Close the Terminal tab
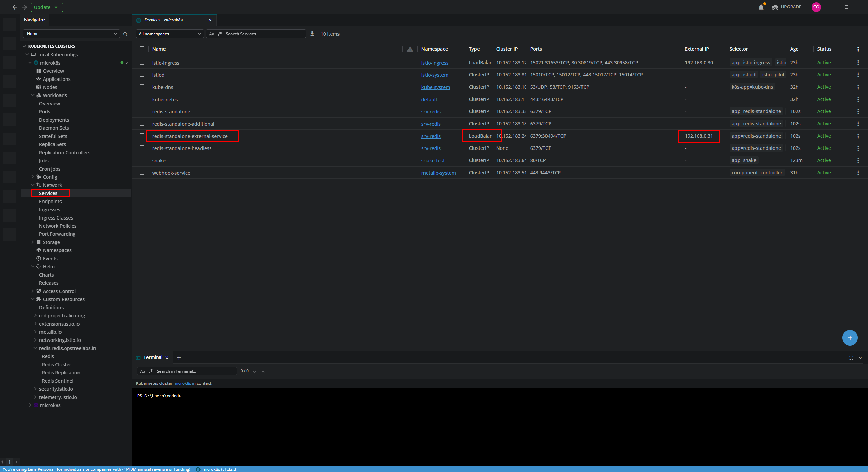The image size is (868, 472). coord(167,358)
